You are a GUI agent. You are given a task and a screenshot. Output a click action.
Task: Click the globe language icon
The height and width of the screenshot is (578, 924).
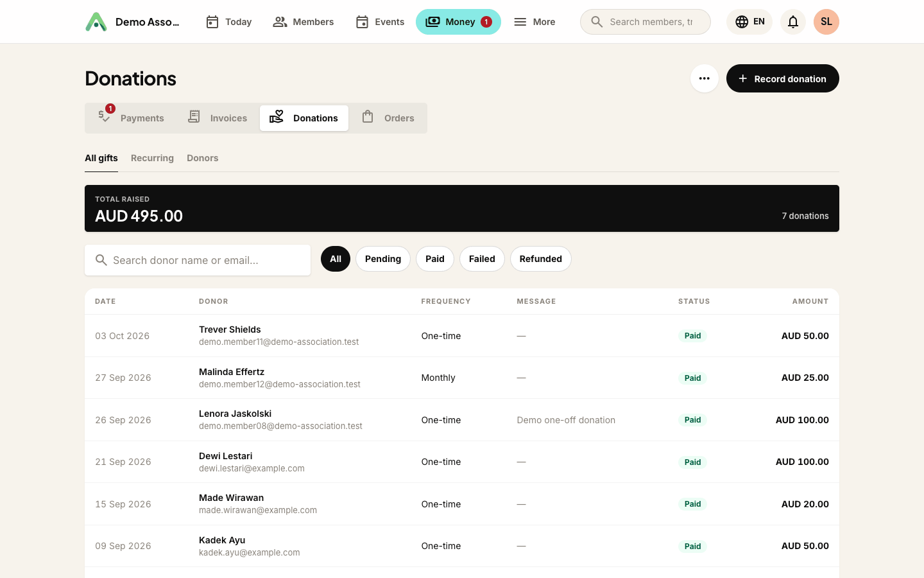(x=742, y=22)
